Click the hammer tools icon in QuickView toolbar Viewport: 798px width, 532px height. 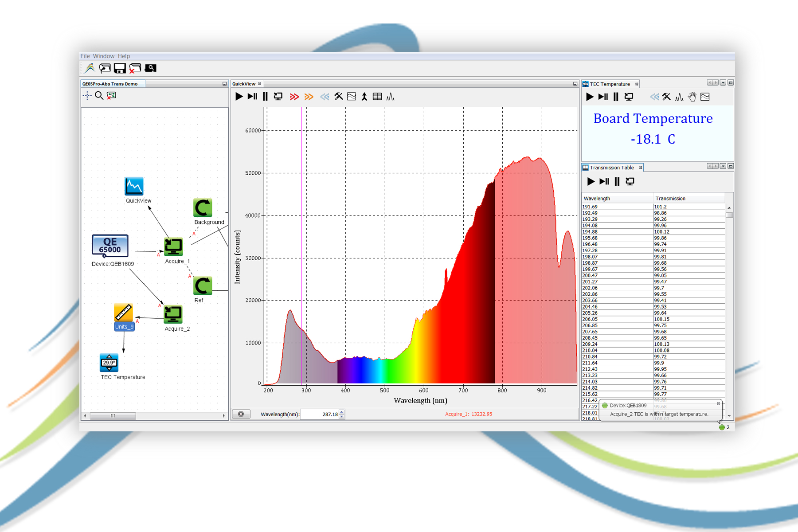(x=339, y=97)
